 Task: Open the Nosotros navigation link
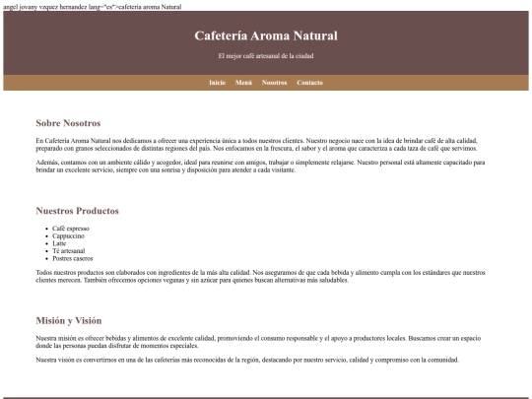tap(274, 83)
